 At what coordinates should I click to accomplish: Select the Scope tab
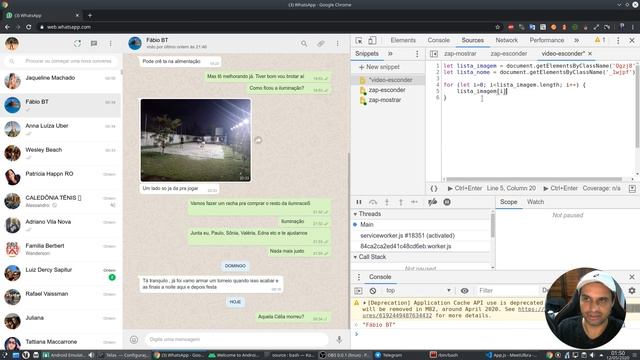pyautogui.click(x=508, y=202)
